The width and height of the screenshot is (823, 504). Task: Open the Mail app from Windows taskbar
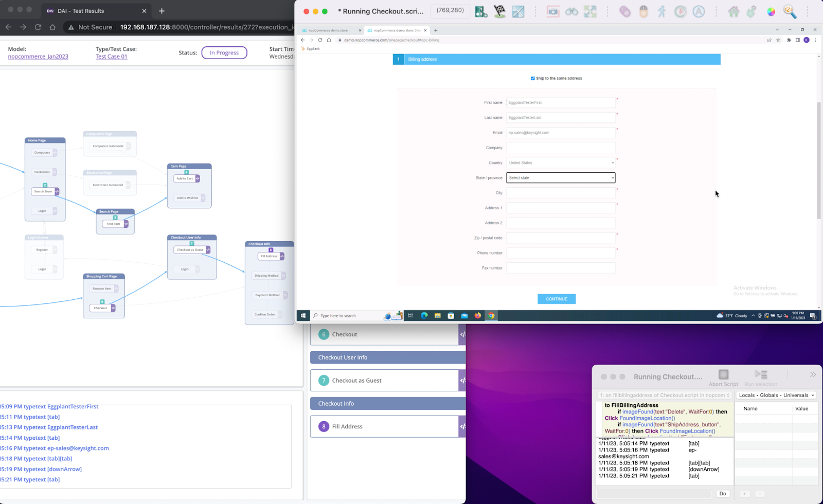(x=464, y=316)
